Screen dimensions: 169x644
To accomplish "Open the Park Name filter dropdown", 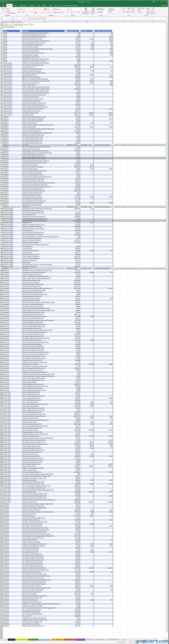I will click(x=66, y=31).
